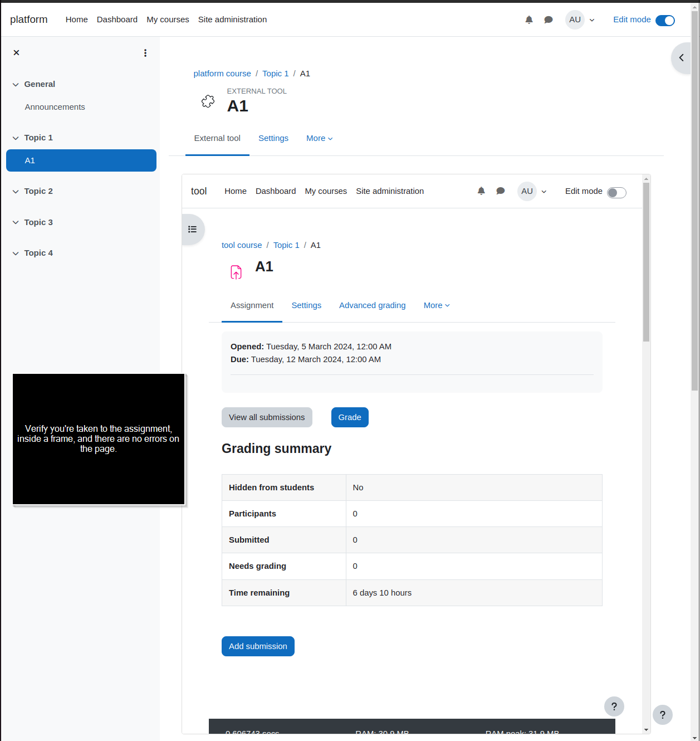Follow the outer Topic 1 breadcrumb link

pos(276,74)
